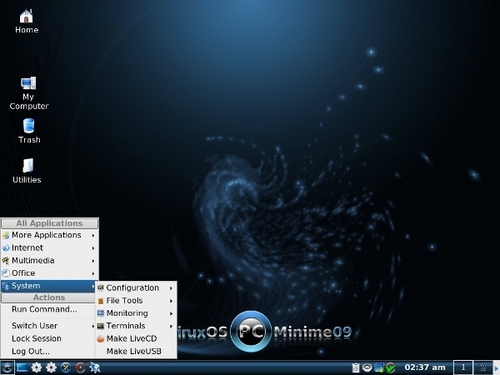Click the More Applications label

pos(46,235)
